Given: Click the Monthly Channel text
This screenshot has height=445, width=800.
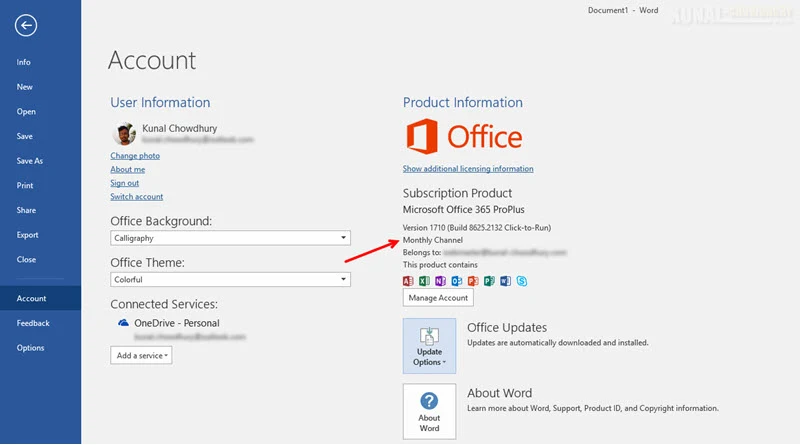Looking at the screenshot, I should (433, 240).
